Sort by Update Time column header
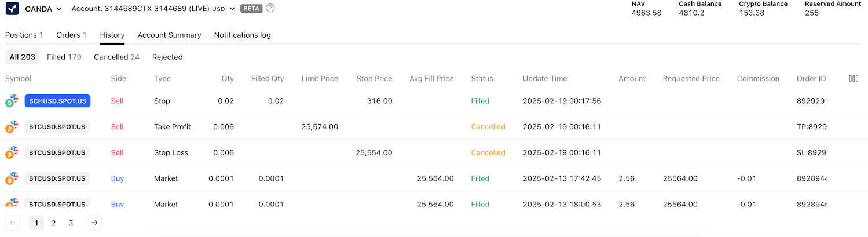The width and height of the screenshot is (868, 237). (x=545, y=79)
